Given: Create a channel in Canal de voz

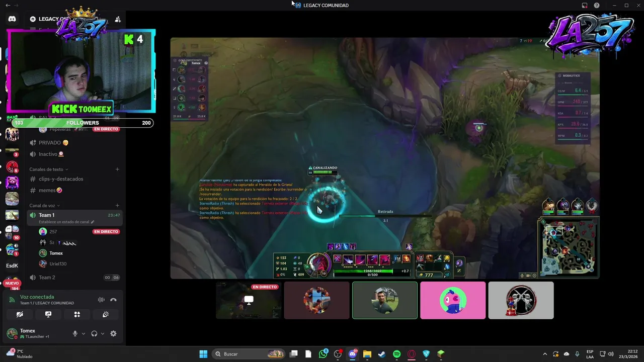Looking at the screenshot, I should [x=117, y=206].
